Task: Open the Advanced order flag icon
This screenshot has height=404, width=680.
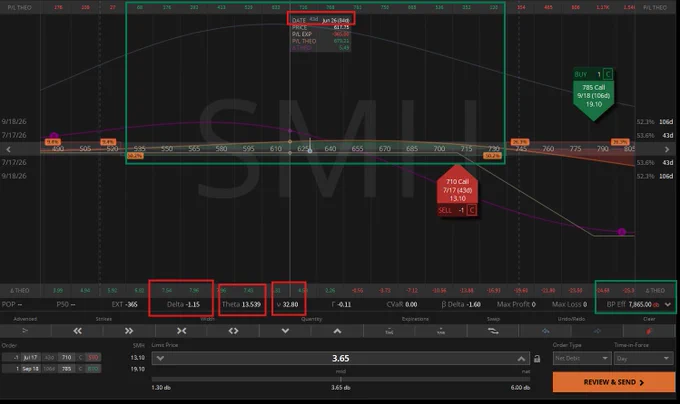Action: point(25,331)
